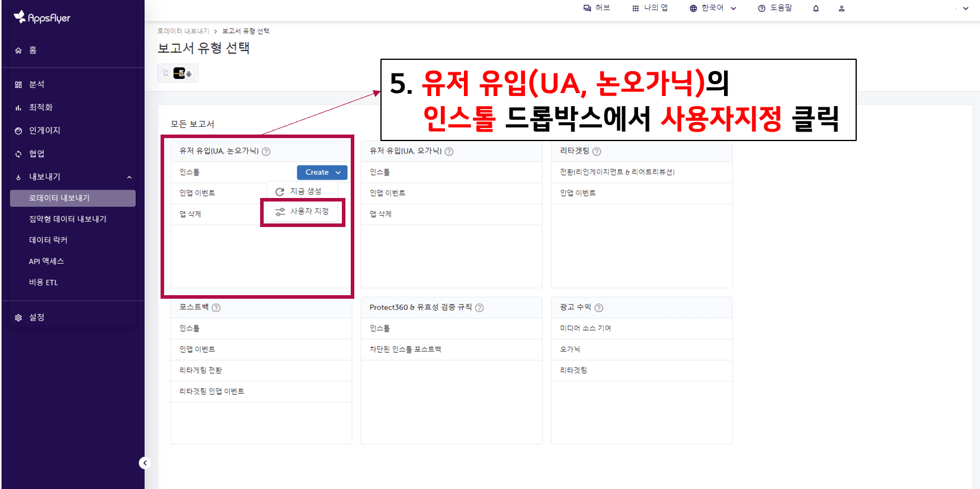980x489 pixels.
Task: Click 인스톨 under 유저 유입(UA, 오가닉)
Action: click(451, 172)
